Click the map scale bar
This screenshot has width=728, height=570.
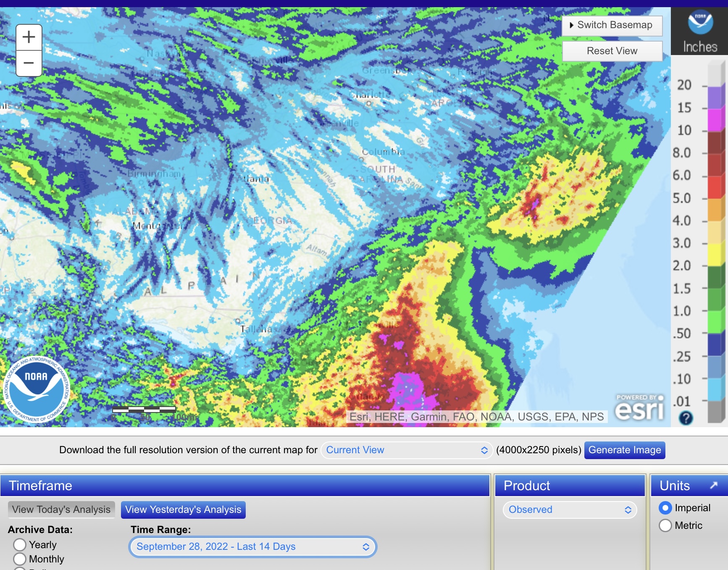(144, 410)
